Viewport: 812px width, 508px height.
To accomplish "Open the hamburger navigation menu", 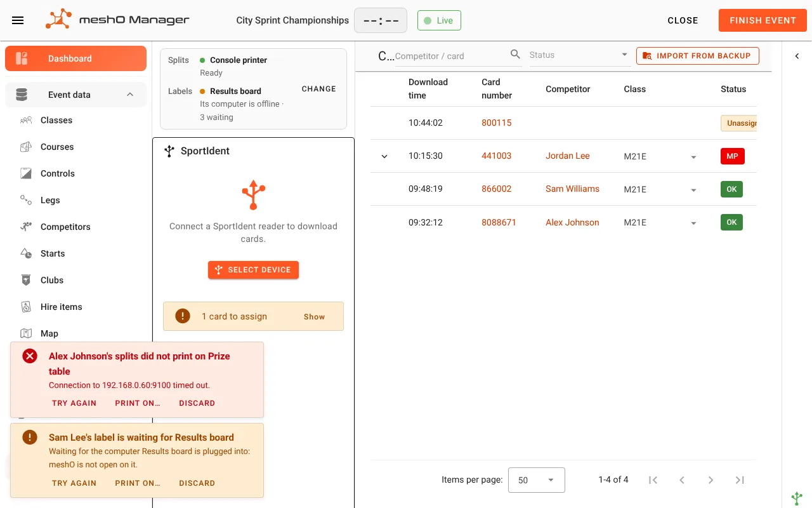I will [18, 20].
